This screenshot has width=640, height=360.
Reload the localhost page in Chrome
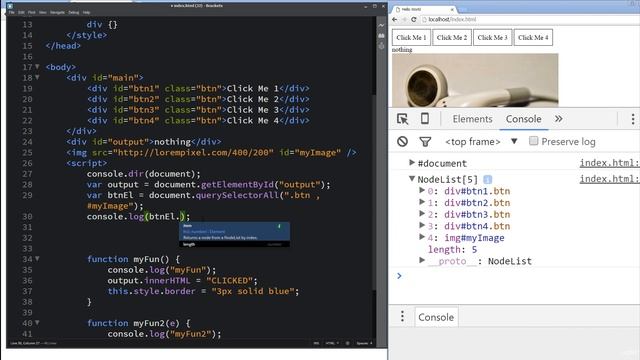(x=413, y=19)
